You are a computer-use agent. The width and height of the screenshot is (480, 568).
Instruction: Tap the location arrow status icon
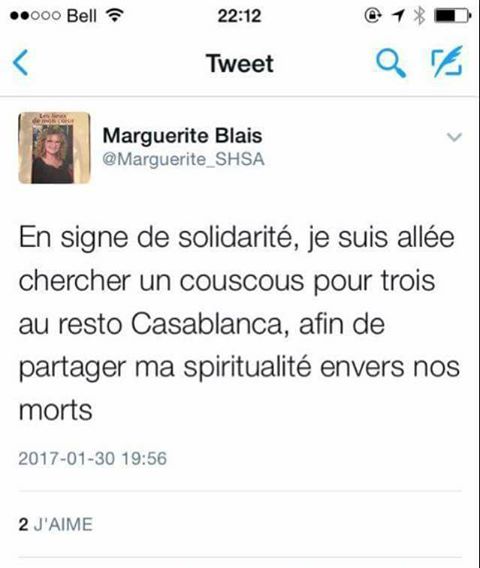click(398, 16)
